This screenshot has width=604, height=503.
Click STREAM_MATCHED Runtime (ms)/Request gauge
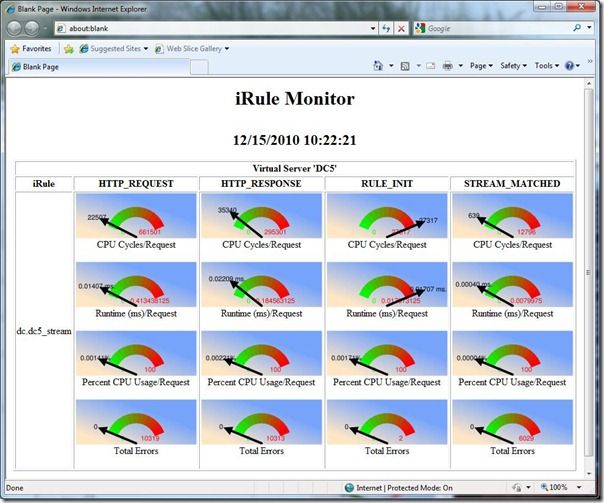coord(512,285)
